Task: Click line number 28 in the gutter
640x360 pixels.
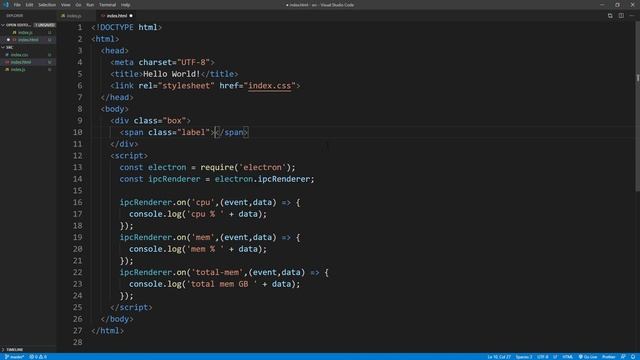Action: click(x=78, y=342)
